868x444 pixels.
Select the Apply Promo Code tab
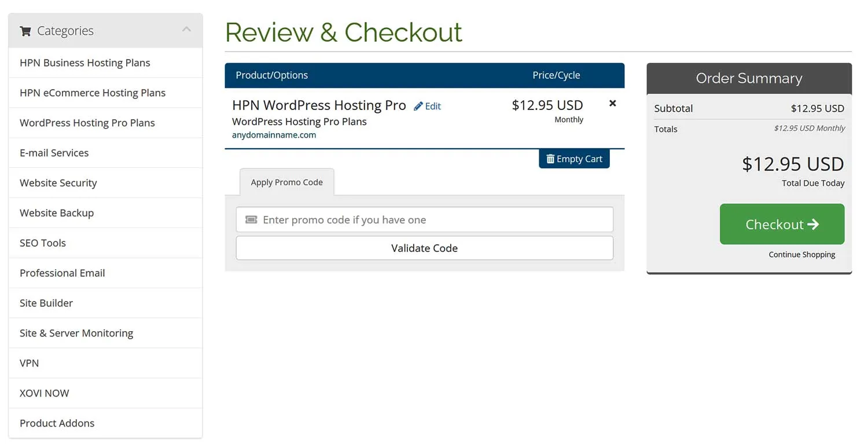287,182
